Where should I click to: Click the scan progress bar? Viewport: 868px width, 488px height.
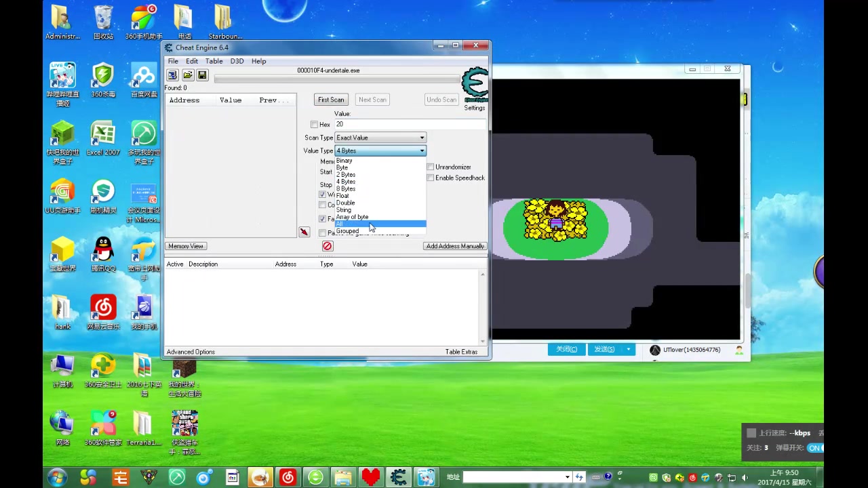(x=337, y=79)
